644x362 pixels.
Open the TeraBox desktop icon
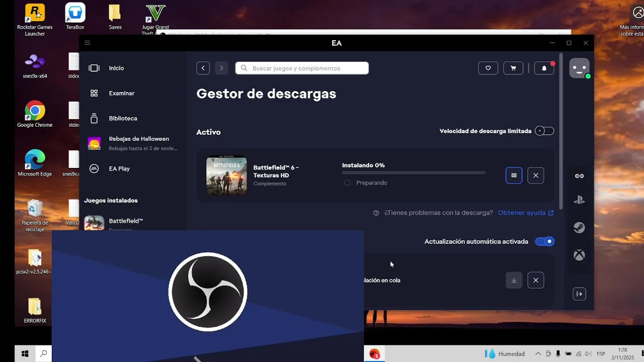click(75, 17)
